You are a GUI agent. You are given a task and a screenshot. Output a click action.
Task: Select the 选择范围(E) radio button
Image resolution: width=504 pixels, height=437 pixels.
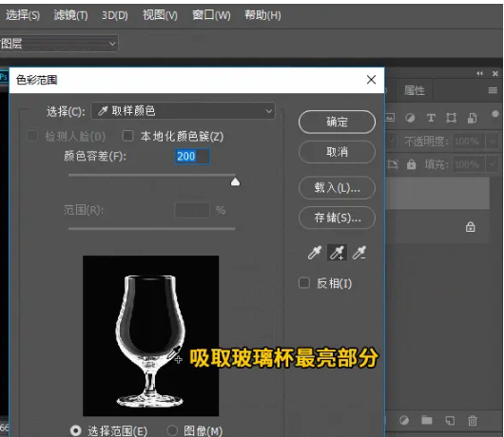point(76,430)
